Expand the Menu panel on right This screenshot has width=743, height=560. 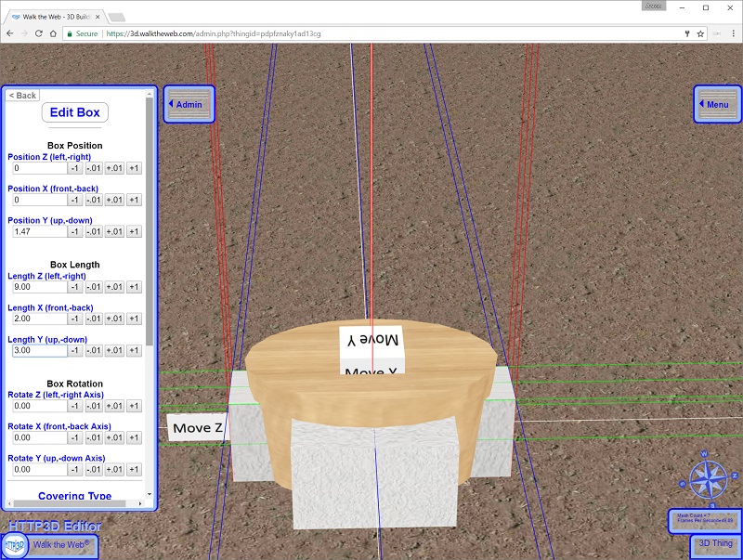click(x=717, y=105)
